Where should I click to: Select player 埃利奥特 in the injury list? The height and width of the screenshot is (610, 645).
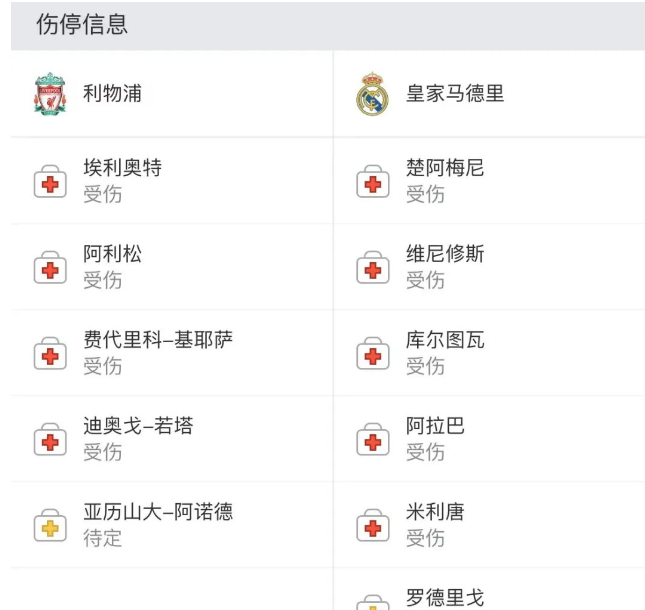(x=122, y=168)
